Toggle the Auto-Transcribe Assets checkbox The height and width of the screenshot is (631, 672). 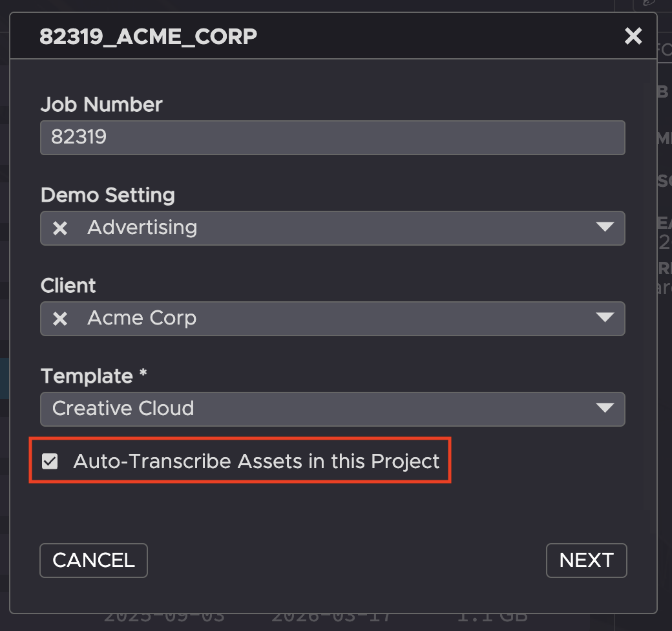point(50,461)
